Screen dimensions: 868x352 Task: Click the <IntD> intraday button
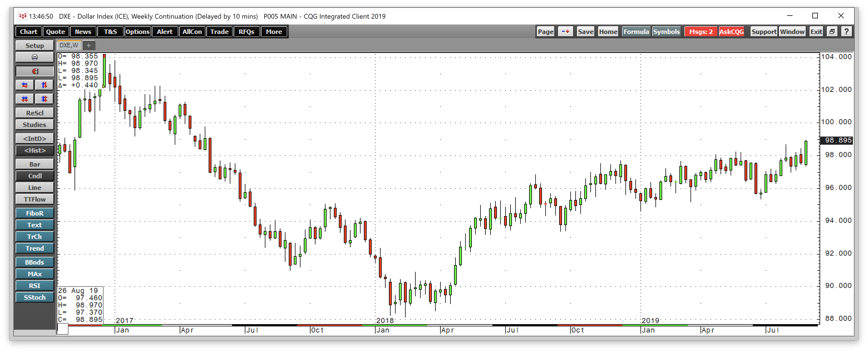click(34, 139)
